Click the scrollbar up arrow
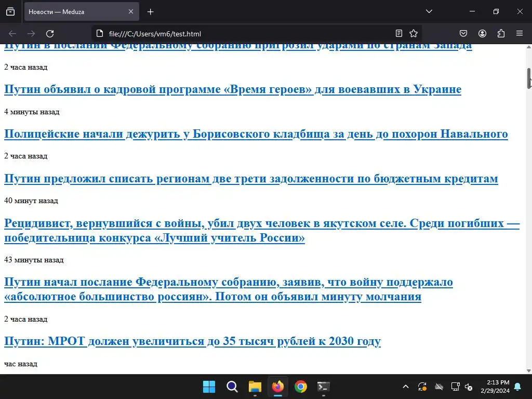 (529, 47)
